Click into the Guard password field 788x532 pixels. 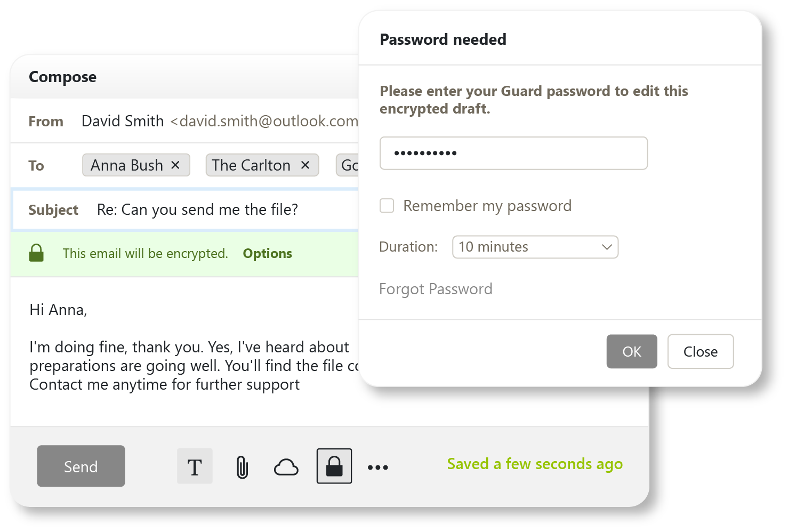click(513, 154)
